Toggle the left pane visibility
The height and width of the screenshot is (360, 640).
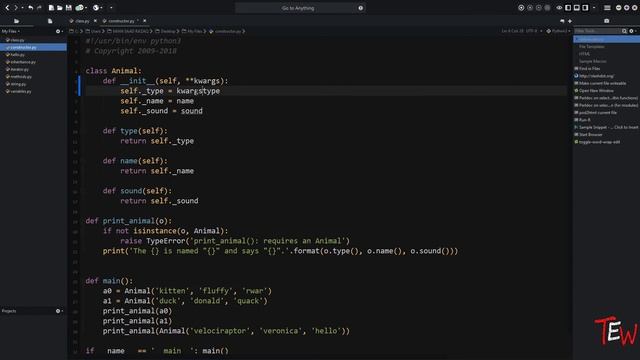coord(568,8)
